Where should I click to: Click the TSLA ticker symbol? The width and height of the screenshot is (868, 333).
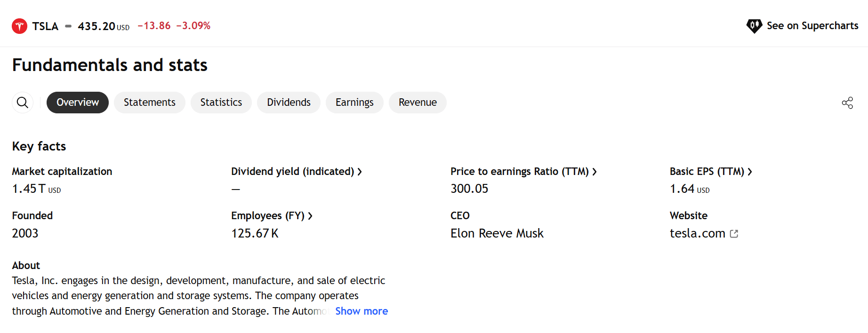[45, 26]
